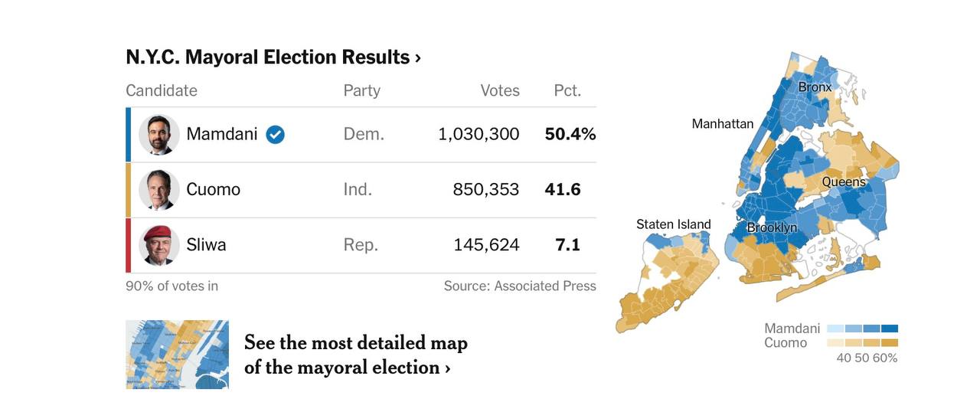Screen dimensions: 980x402
Task: Open N.Y.C. Mayoral Election Results headline
Action: click(273, 57)
